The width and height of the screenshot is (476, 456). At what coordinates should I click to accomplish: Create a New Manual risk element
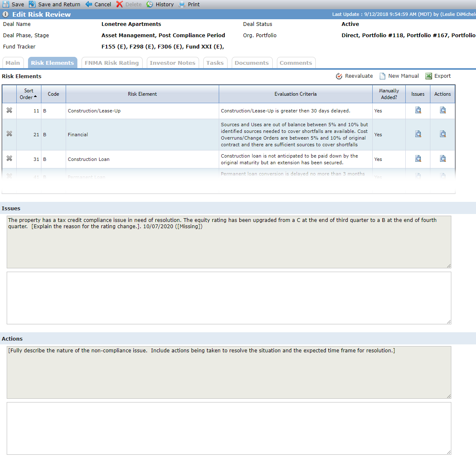point(399,76)
